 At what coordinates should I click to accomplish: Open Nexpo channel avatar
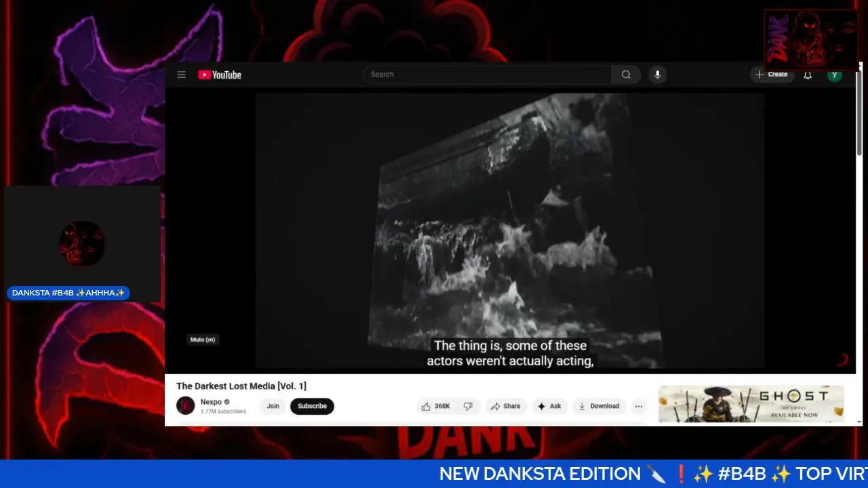[x=186, y=406]
